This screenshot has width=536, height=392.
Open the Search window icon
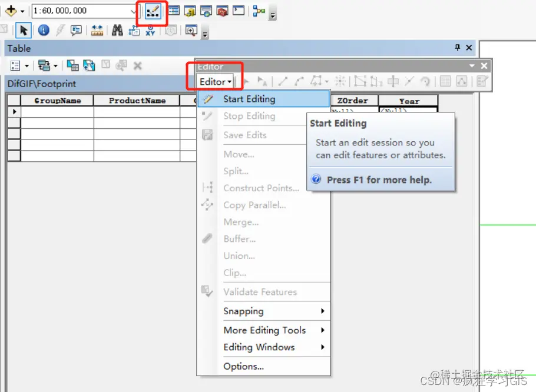point(206,11)
